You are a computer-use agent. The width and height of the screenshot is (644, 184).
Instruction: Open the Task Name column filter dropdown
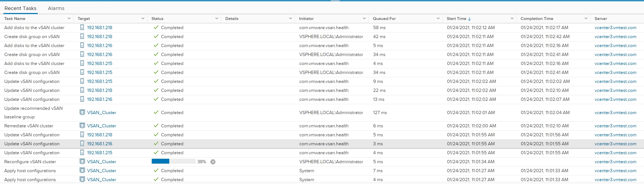(x=69, y=19)
